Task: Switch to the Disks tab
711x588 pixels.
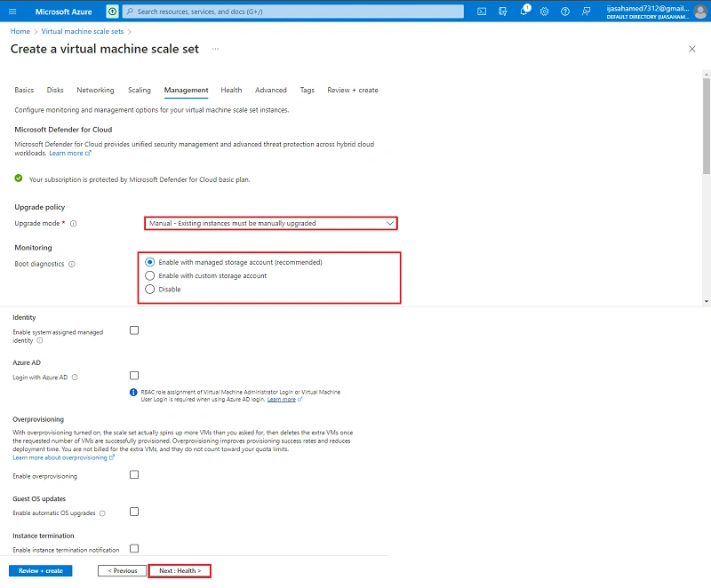Action: 55,90
